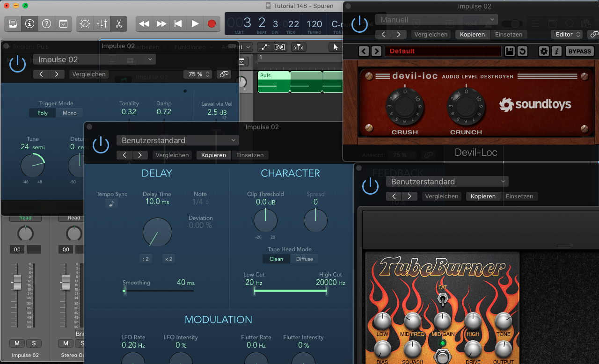Viewport: 599px width, 364px height.
Task: Click the Devil-Loc info icon
Action: pos(556,51)
